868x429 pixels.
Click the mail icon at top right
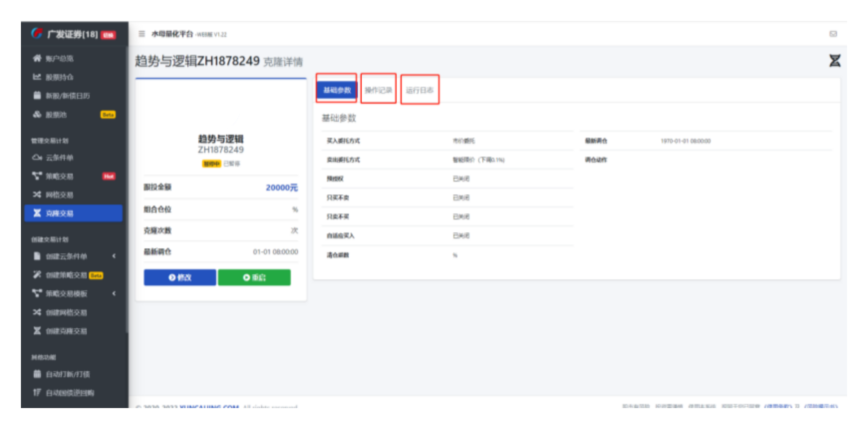[x=833, y=34]
